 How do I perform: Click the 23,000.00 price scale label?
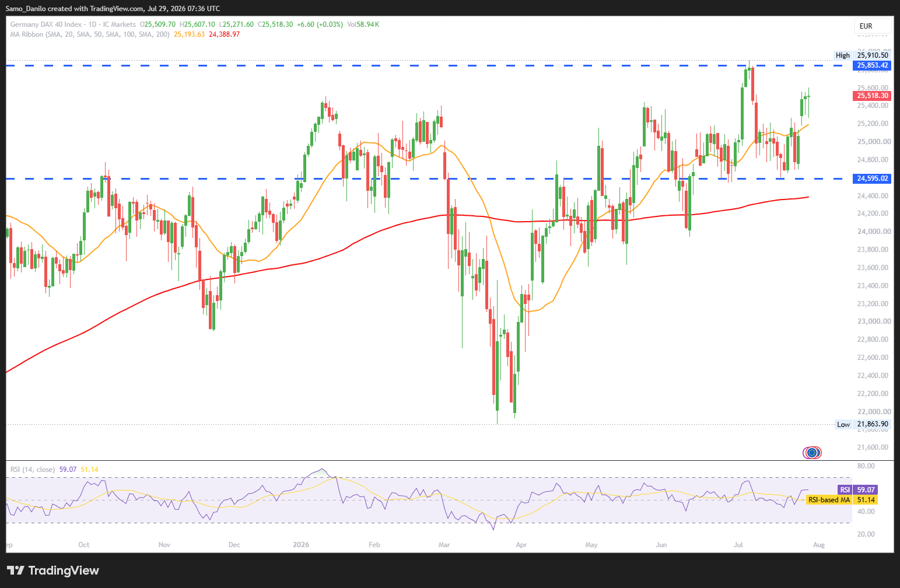pyautogui.click(x=874, y=321)
